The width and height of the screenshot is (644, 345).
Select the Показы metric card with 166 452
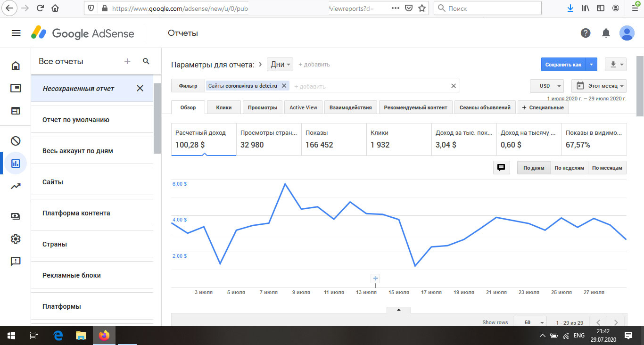pos(334,140)
